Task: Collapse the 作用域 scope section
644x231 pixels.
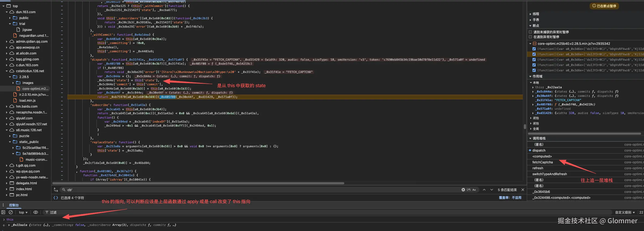Action: point(530,76)
